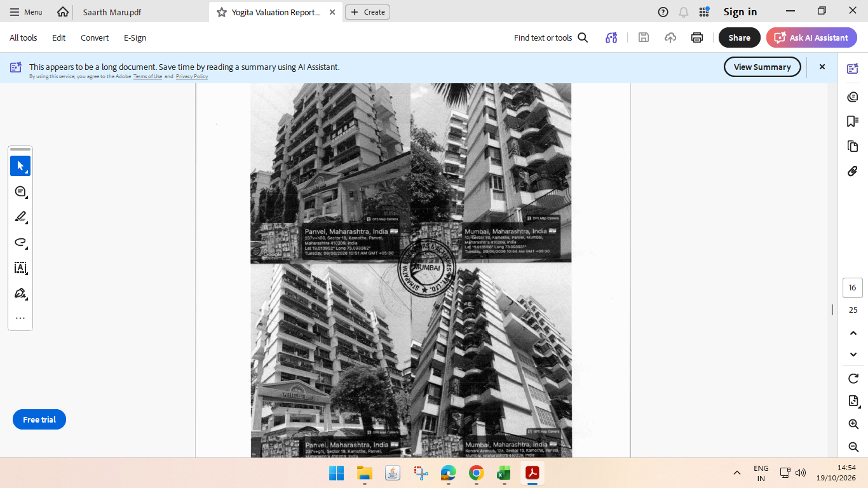The width and height of the screenshot is (868, 488).
Task: Open the Bookmarks panel icon
Action: tap(853, 121)
